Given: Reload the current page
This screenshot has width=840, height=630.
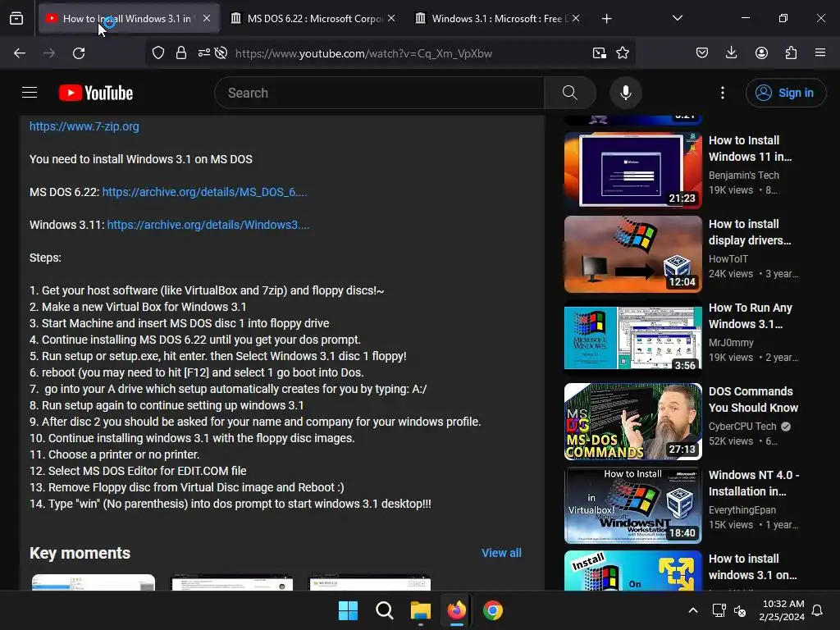Looking at the screenshot, I should (79, 53).
